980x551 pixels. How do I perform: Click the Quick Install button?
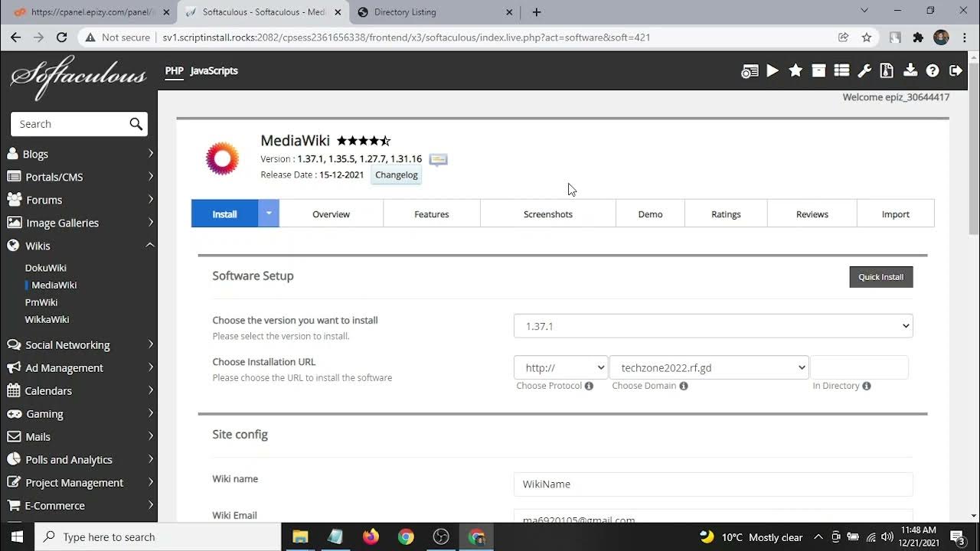(880, 277)
